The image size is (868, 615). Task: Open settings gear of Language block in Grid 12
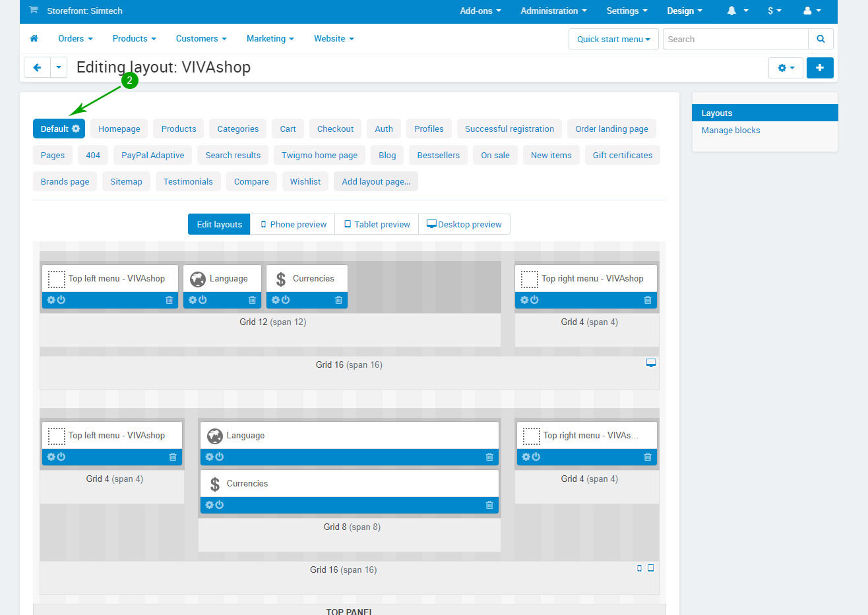click(193, 300)
